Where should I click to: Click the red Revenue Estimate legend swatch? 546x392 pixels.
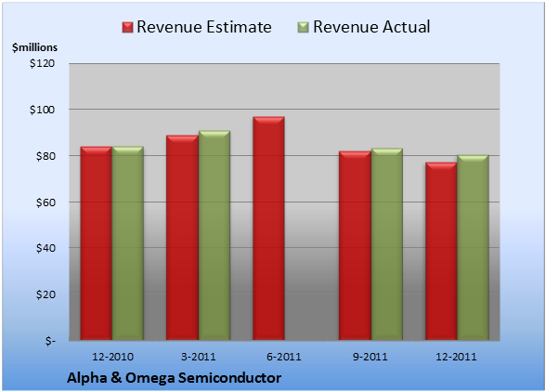[127, 28]
